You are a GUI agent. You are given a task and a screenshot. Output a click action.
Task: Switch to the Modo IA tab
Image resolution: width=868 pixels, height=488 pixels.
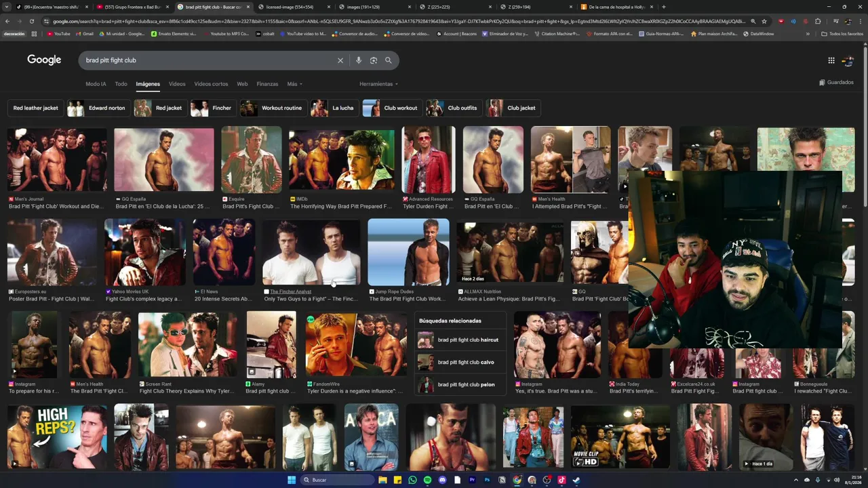pos(96,84)
